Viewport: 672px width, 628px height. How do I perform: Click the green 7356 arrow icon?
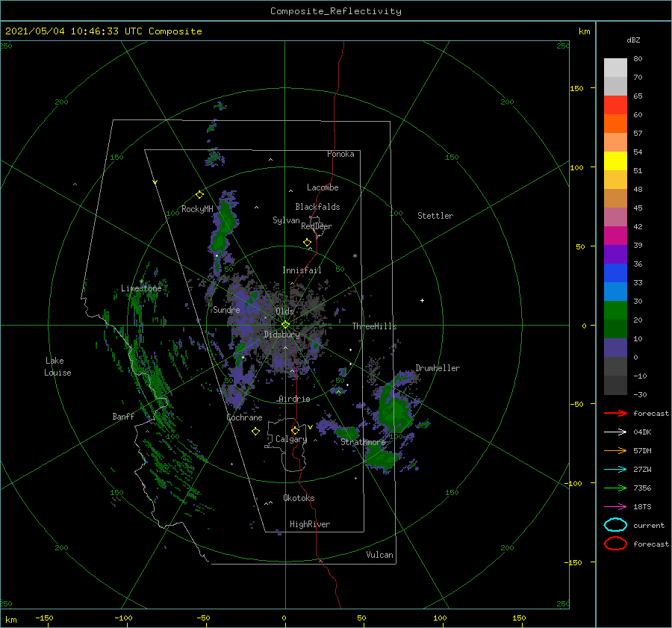tap(615, 488)
